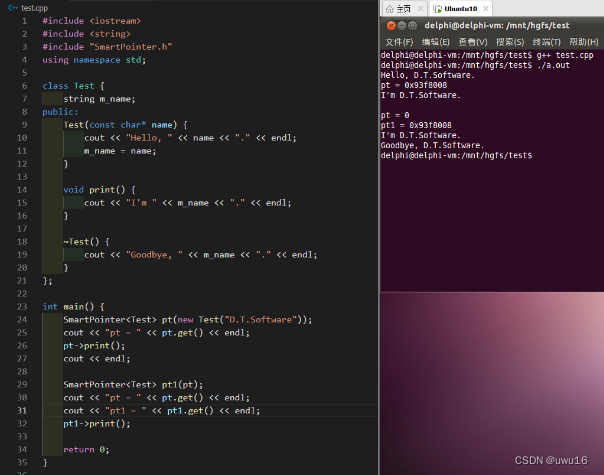
Task: Open the 搜索(S) terminal menu
Action: click(x=510, y=42)
